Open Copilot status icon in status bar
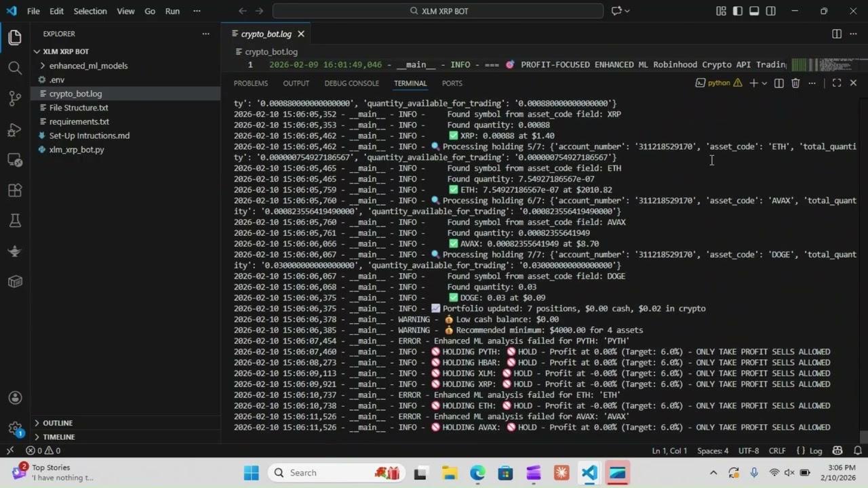The image size is (868, 488). [837, 451]
